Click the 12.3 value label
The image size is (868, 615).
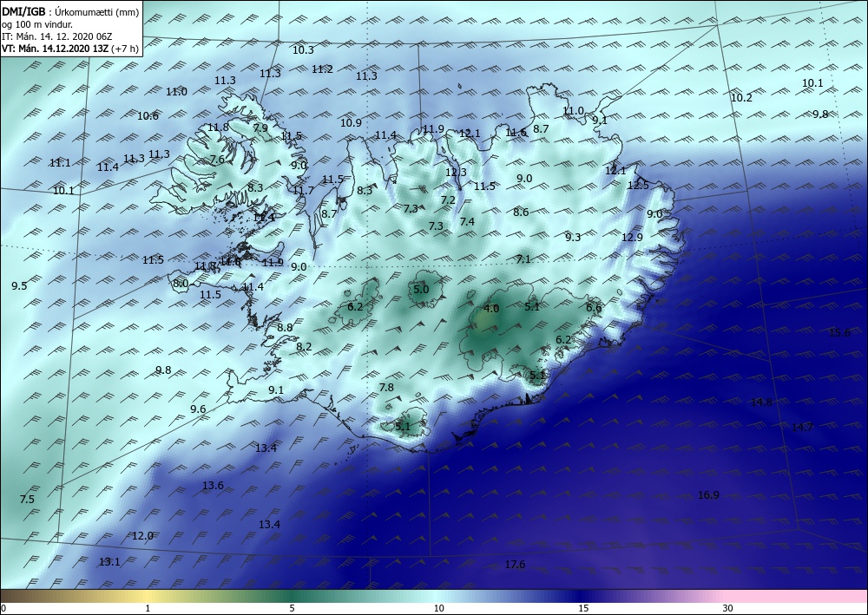(x=457, y=172)
